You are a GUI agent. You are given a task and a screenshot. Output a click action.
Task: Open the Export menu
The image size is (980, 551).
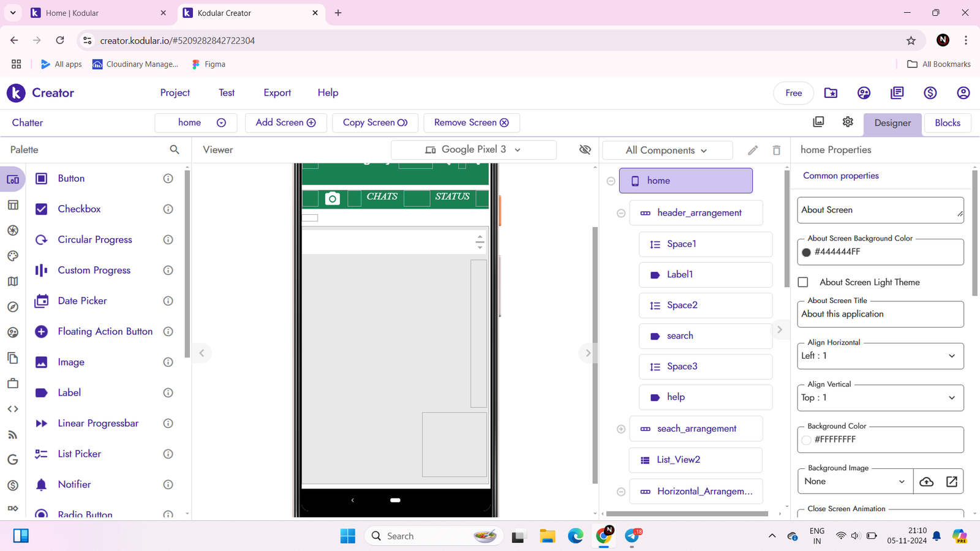click(277, 92)
